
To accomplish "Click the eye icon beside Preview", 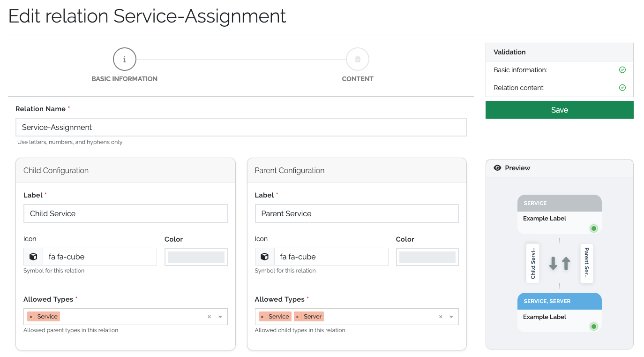I will [497, 168].
